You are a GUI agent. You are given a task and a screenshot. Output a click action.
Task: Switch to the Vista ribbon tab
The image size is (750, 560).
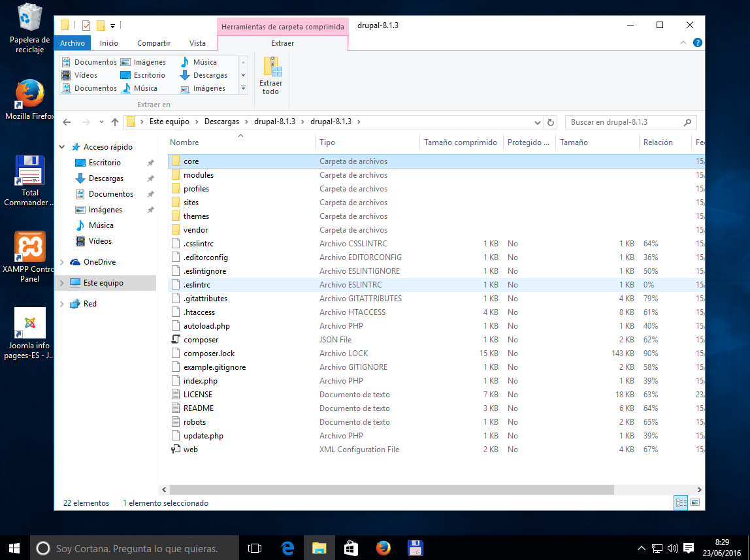tap(197, 43)
